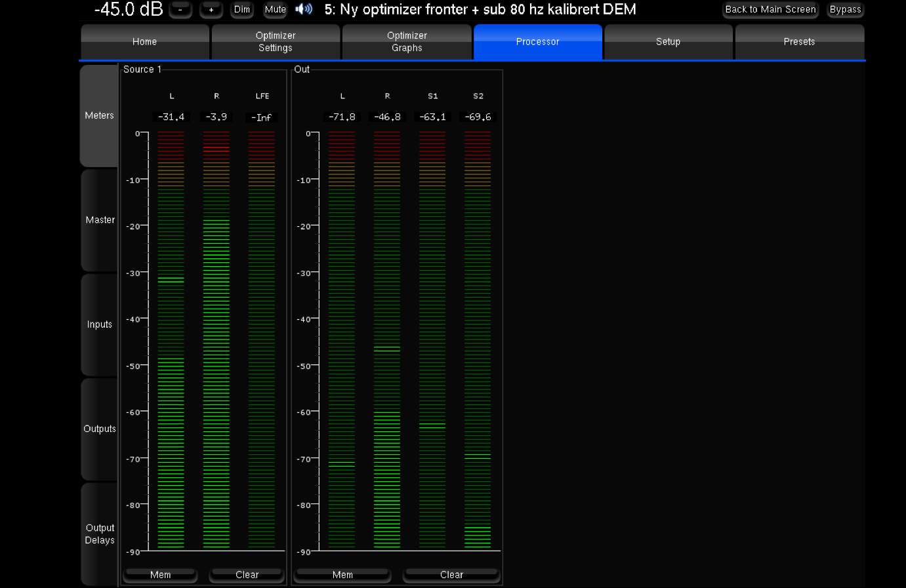Click the -31.4 peak value for Source L

[171, 117]
